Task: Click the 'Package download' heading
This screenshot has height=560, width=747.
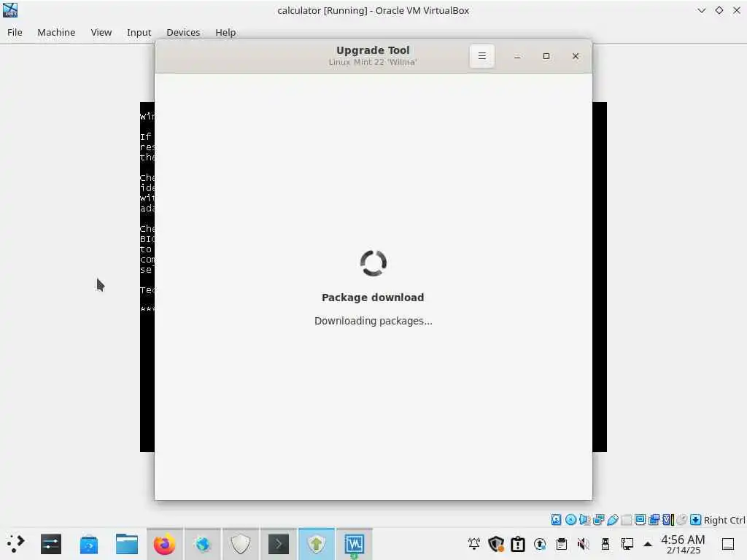Action: [x=373, y=297]
